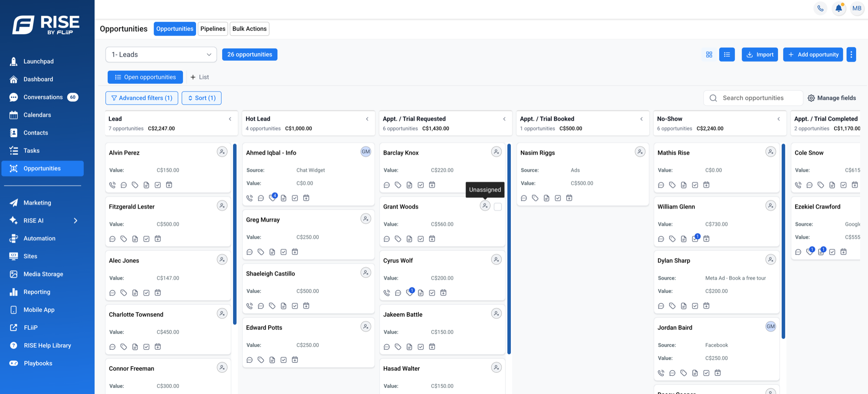Viewport: 868px width, 394px height.
Task: Expand RISE AI submenu
Action: pyautogui.click(x=76, y=220)
